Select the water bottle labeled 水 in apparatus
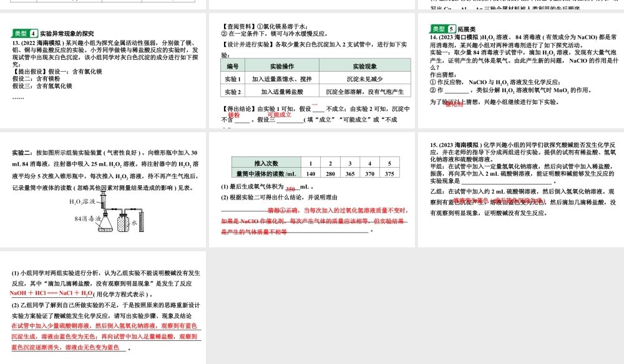Screen dimensions: 624x364 point(122,223)
